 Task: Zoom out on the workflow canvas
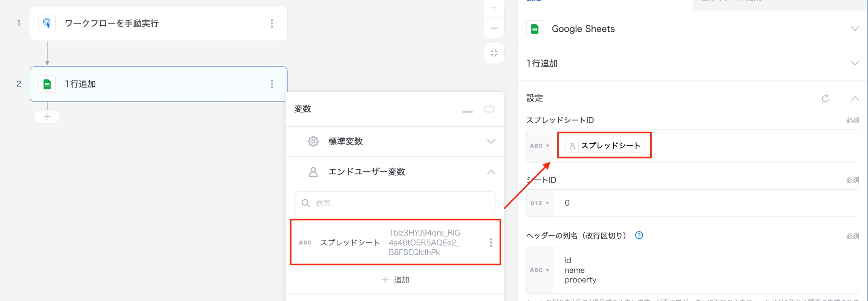[x=494, y=28]
